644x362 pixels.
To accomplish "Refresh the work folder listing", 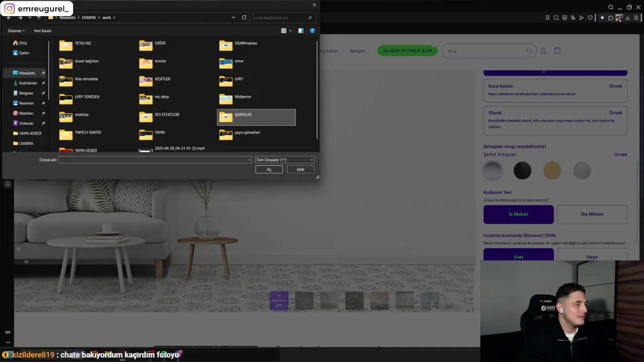I will click(244, 18).
